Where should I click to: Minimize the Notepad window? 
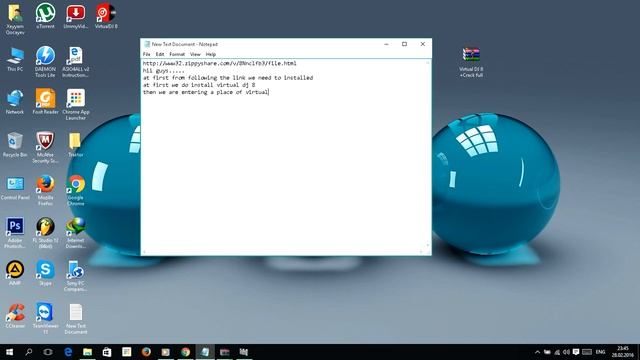point(386,44)
